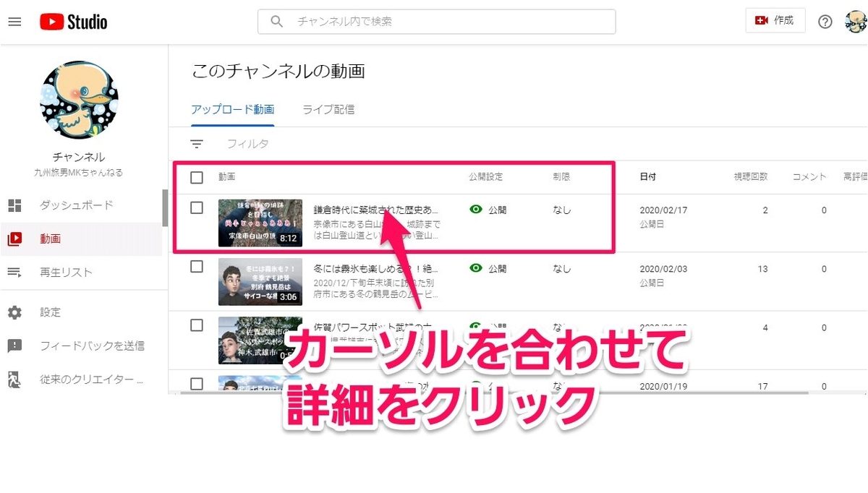Click the 鎌倉時代に築城された video title

[x=377, y=210]
